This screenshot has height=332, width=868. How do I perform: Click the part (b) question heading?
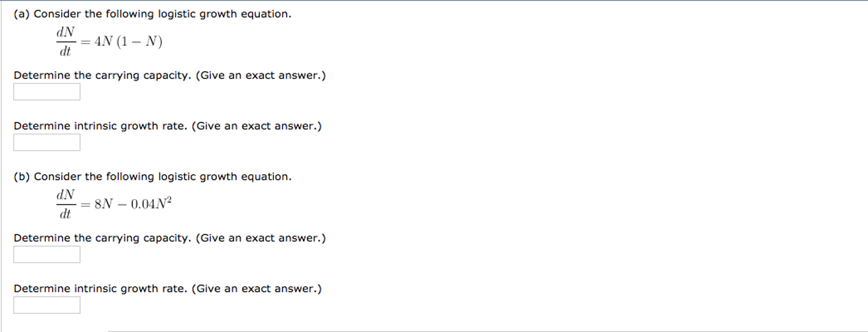click(153, 176)
